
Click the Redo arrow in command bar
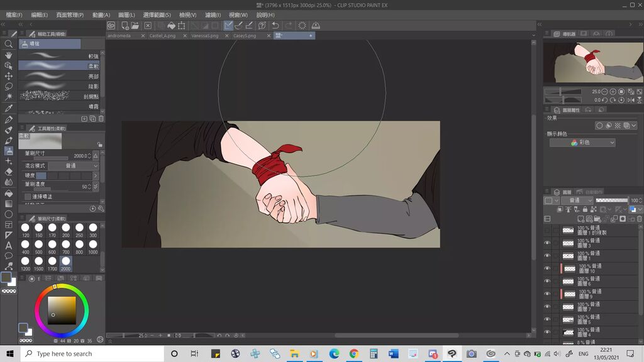[289, 25]
